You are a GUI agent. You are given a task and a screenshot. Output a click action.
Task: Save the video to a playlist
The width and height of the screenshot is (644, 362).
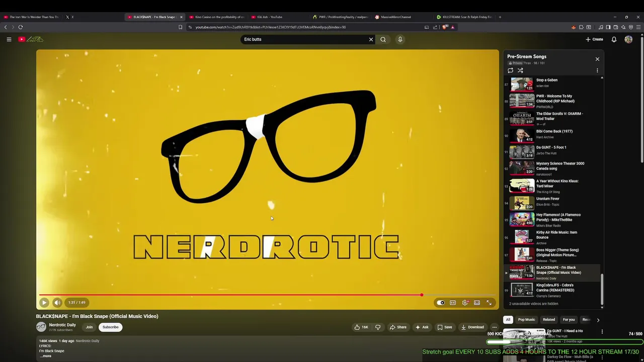pos(445,327)
